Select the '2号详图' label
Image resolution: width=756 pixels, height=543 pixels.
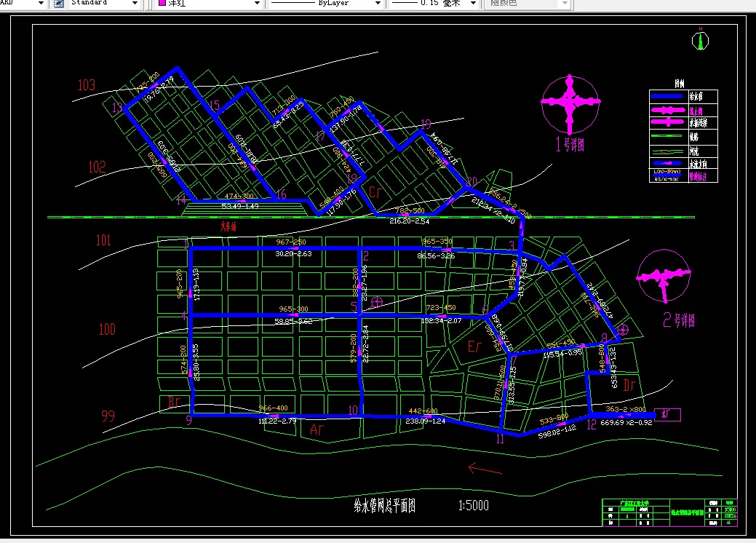click(679, 320)
